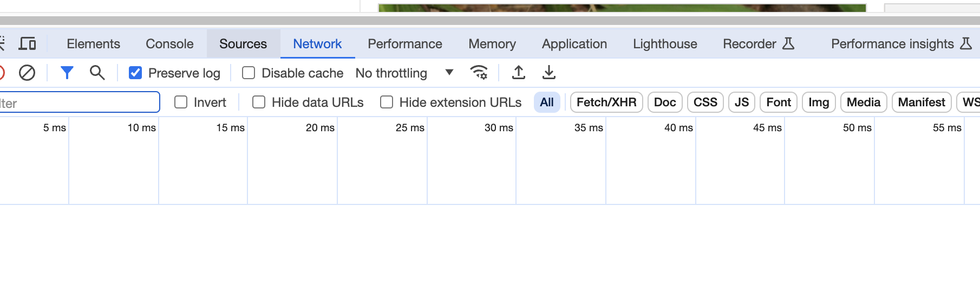Screen dimensions: 980x295
Task: Open the No throttling dropdown
Action: 404,73
